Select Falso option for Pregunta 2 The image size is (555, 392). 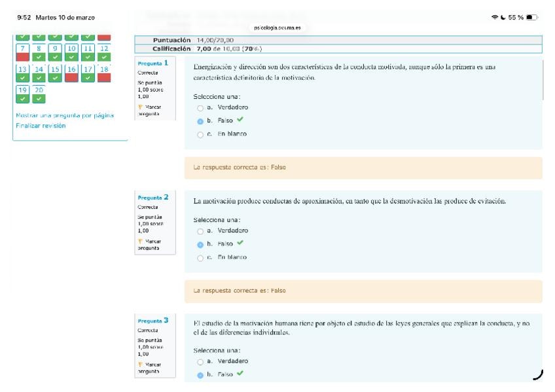tap(200, 245)
